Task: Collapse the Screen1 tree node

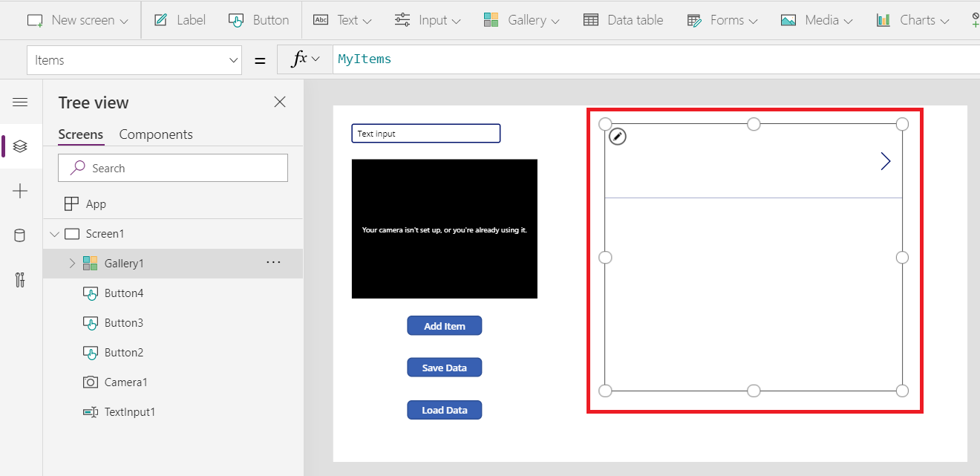Action: 54,234
